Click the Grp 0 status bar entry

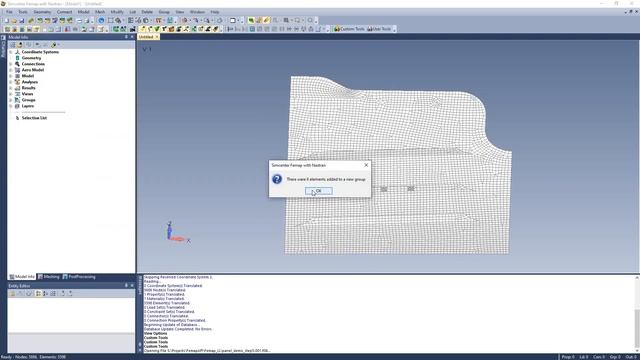[615, 357]
